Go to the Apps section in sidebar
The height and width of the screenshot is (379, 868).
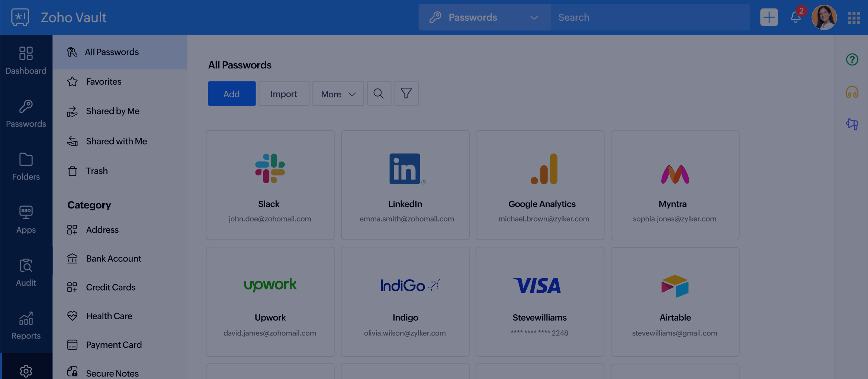click(26, 219)
